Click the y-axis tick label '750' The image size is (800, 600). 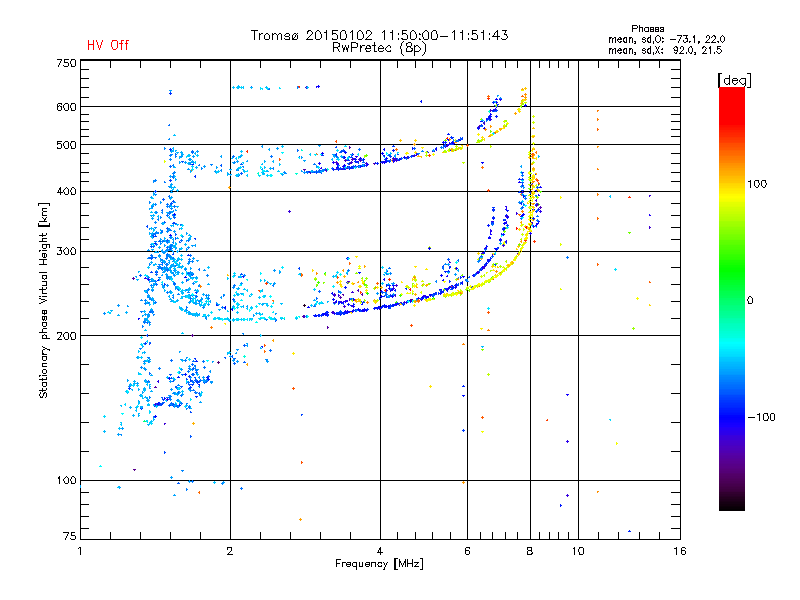tap(66, 63)
